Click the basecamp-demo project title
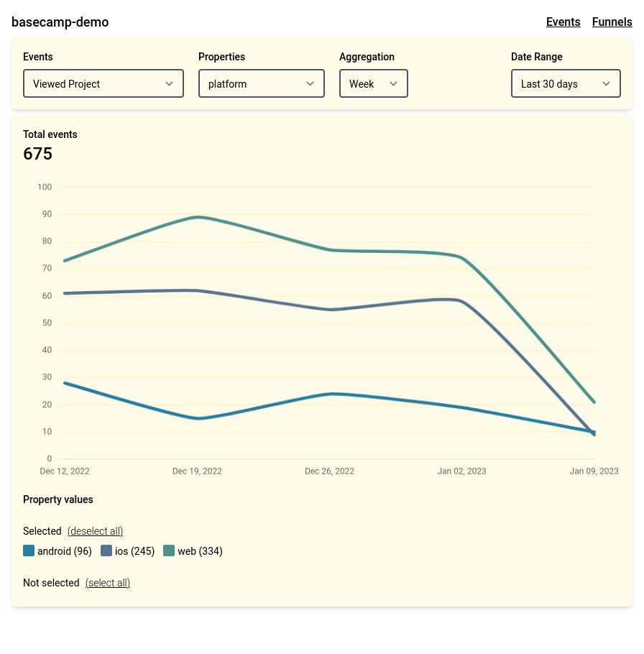Image resolution: width=644 pixels, height=654 pixels. tap(60, 22)
